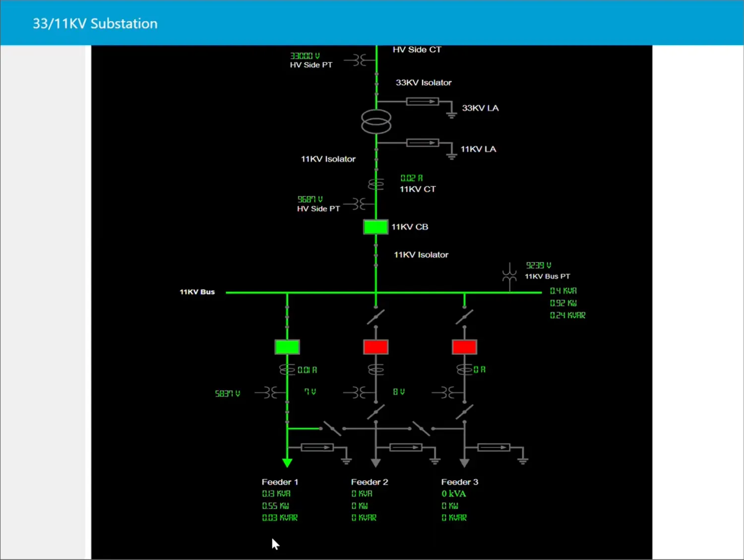Click the 33KV LA label
Screen dimensions: 744x560
[480, 108]
